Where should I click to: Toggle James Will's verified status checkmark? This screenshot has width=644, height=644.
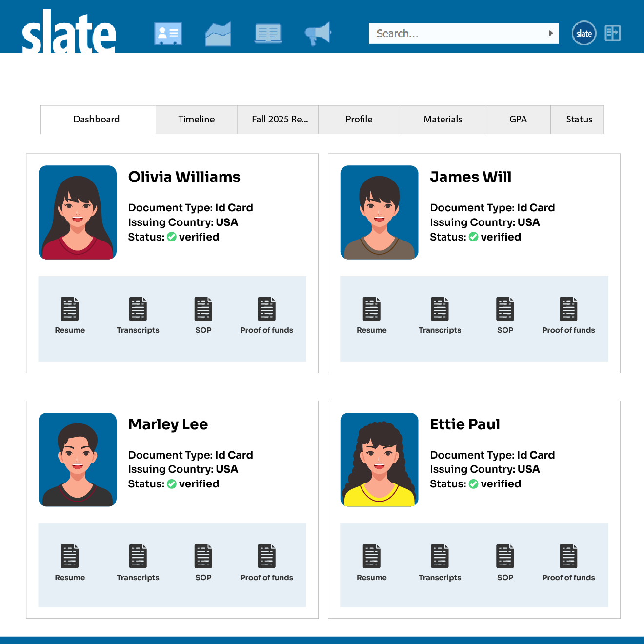point(474,237)
